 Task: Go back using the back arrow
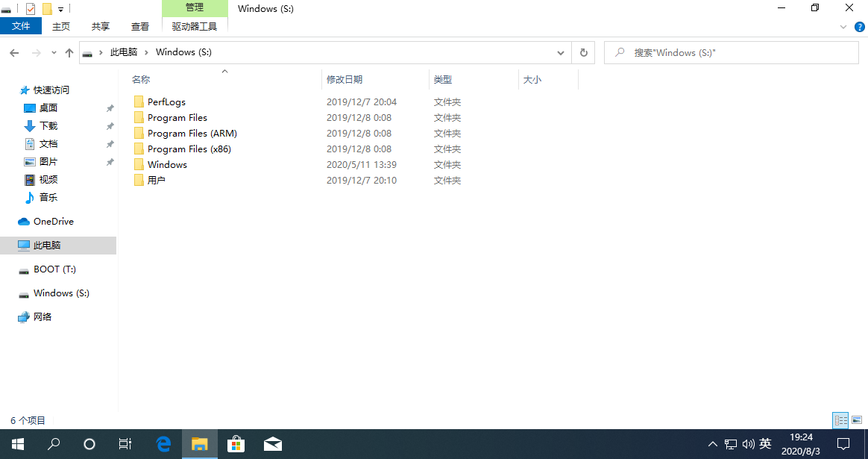14,53
